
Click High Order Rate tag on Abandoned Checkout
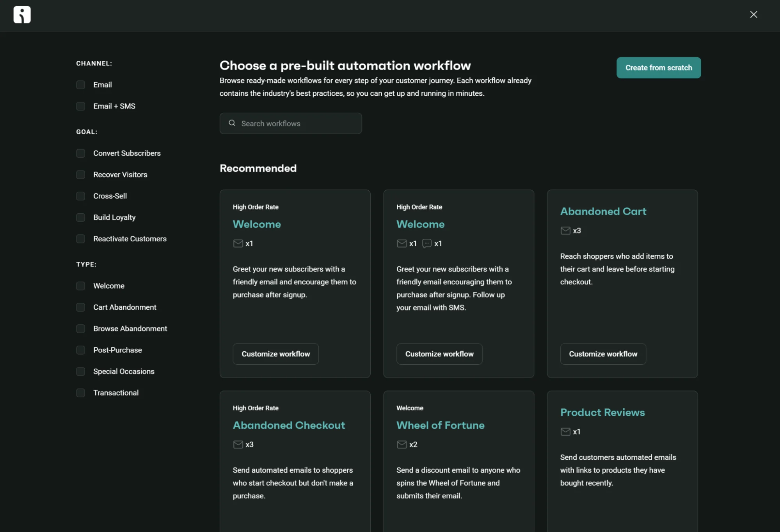coord(256,408)
